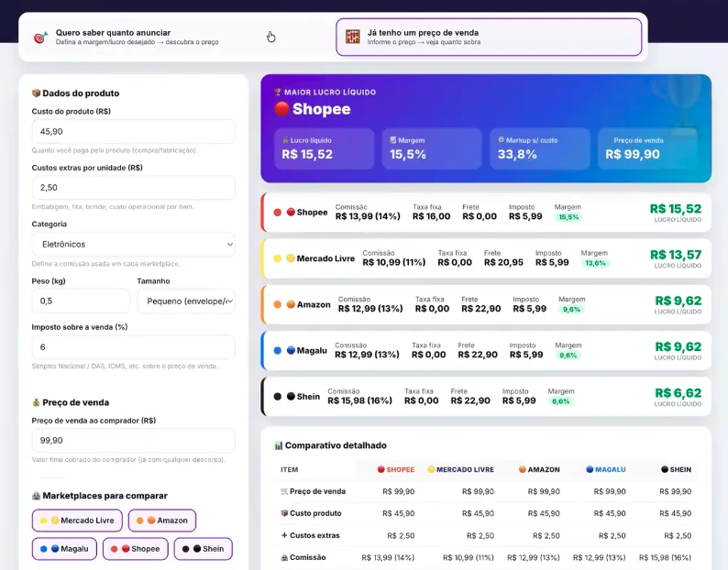Click the AMAZON column header
Screen dimensions: 728x570
539,469
